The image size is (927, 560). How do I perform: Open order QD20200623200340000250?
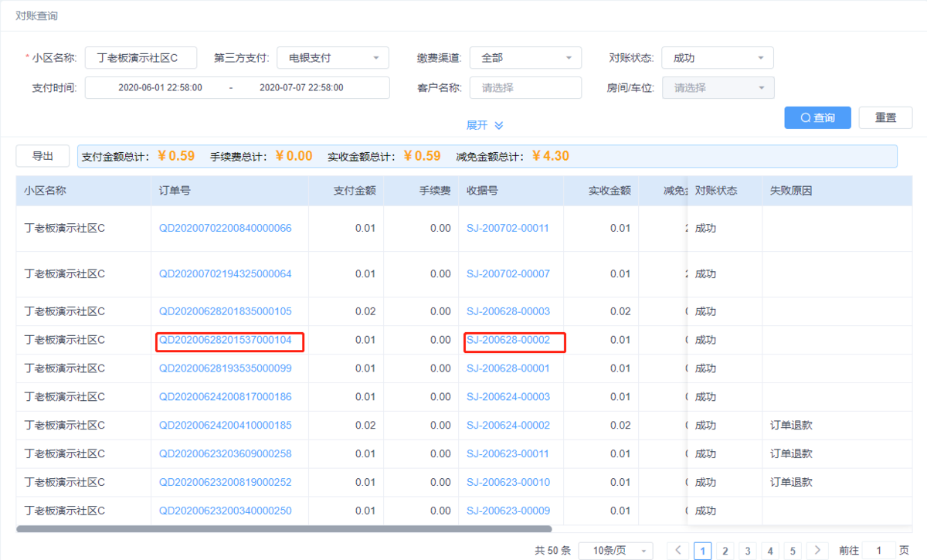tap(226, 511)
